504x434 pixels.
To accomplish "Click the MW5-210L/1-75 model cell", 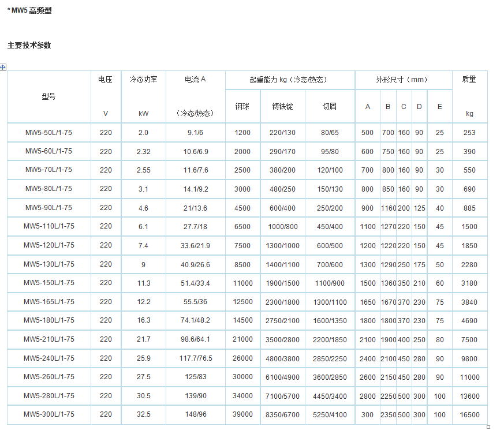I will (48, 339).
